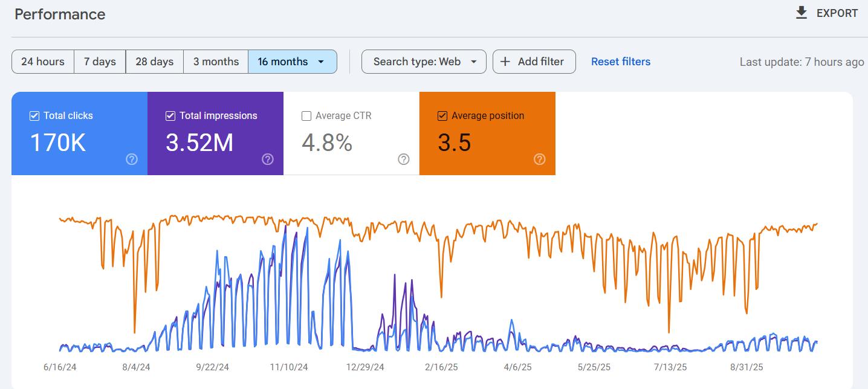Image resolution: width=868 pixels, height=389 pixels.
Task: Click the Reset filters link
Action: pyautogui.click(x=620, y=61)
